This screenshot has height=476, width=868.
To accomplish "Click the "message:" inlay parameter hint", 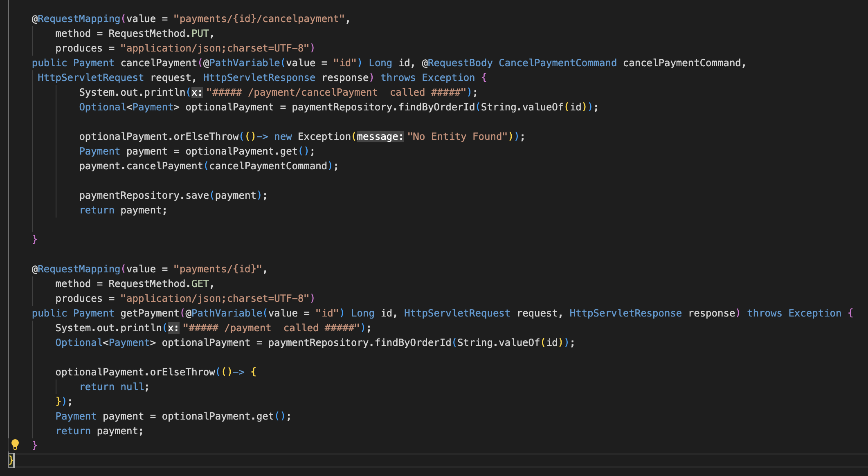I will click(380, 137).
